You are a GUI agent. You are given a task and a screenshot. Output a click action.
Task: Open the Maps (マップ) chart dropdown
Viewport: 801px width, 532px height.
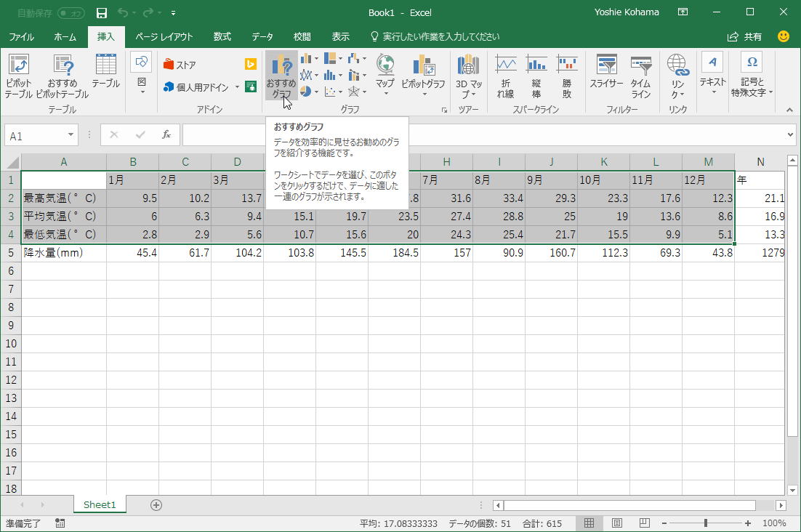coord(385,93)
